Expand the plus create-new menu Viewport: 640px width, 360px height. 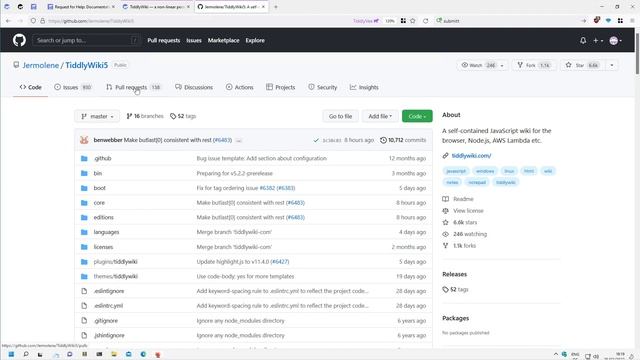(x=598, y=40)
